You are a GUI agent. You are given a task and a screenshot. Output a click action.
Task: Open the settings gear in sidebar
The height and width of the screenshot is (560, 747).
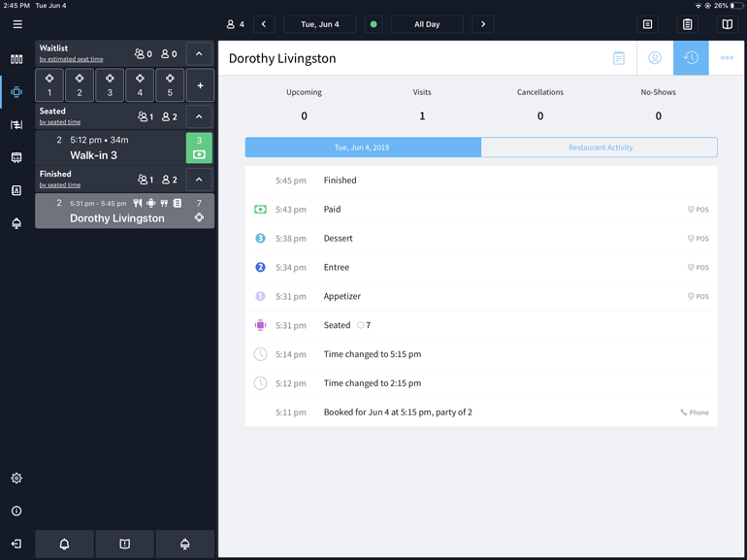coord(16,478)
